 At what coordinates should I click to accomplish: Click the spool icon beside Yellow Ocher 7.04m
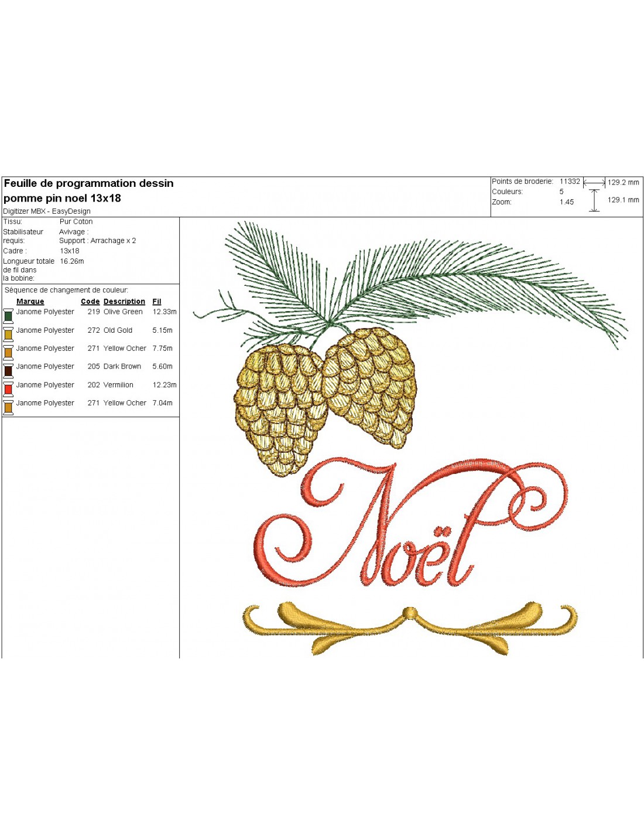pyautogui.click(x=8, y=407)
